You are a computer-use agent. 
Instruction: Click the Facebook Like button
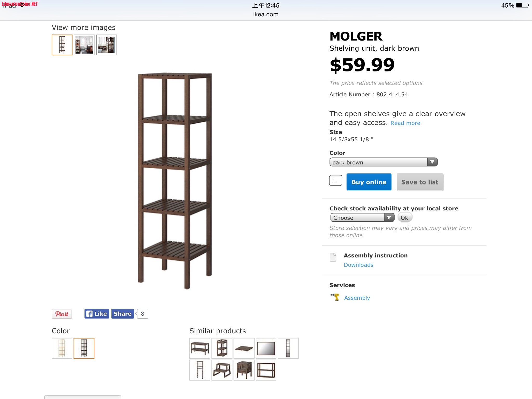pyautogui.click(x=97, y=314)
